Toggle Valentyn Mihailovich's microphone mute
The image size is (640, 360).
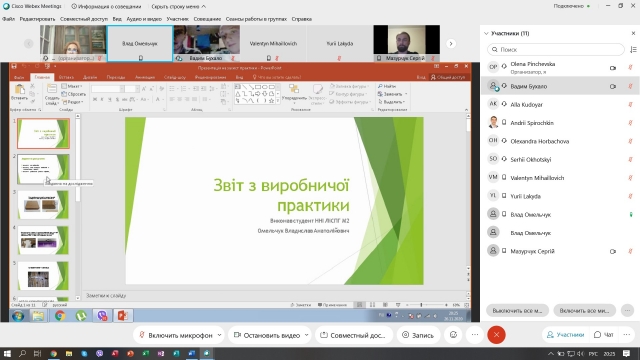coord(630,178)
